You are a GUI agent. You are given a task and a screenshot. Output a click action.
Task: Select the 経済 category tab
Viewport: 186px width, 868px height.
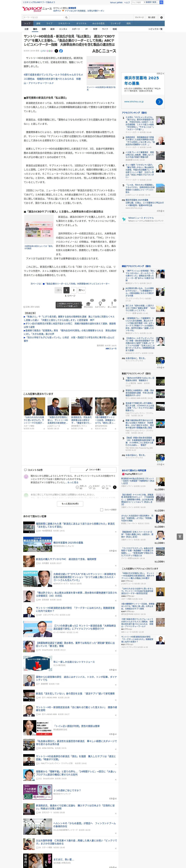52,29
